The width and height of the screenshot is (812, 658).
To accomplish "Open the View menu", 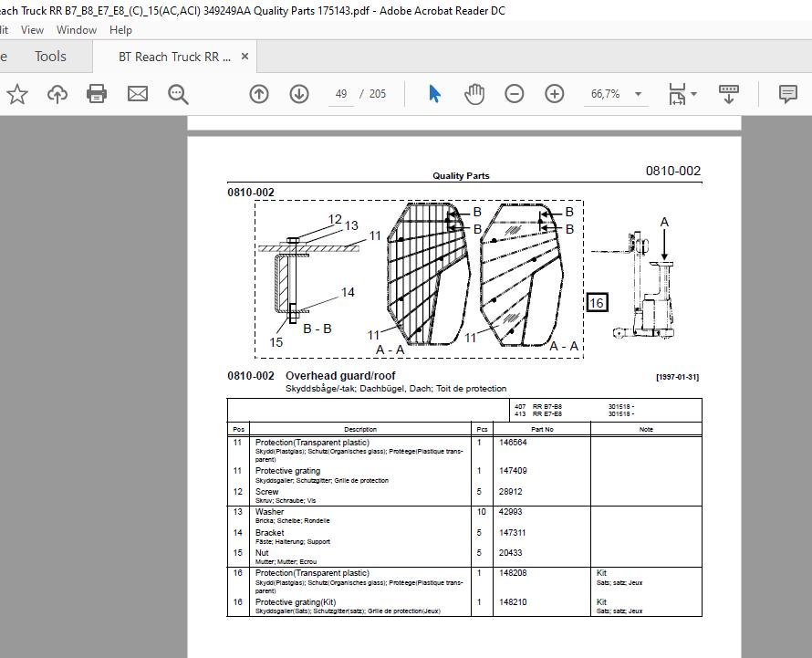I will tap(32, 29).
